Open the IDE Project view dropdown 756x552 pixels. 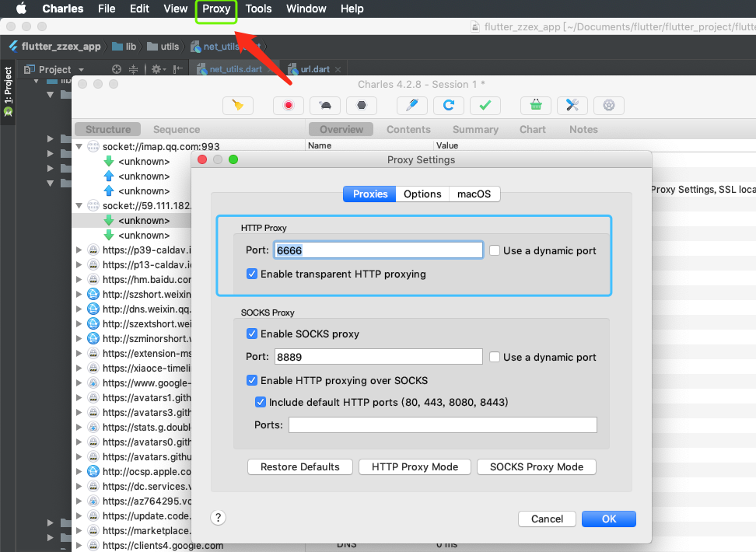coord(81,70)
